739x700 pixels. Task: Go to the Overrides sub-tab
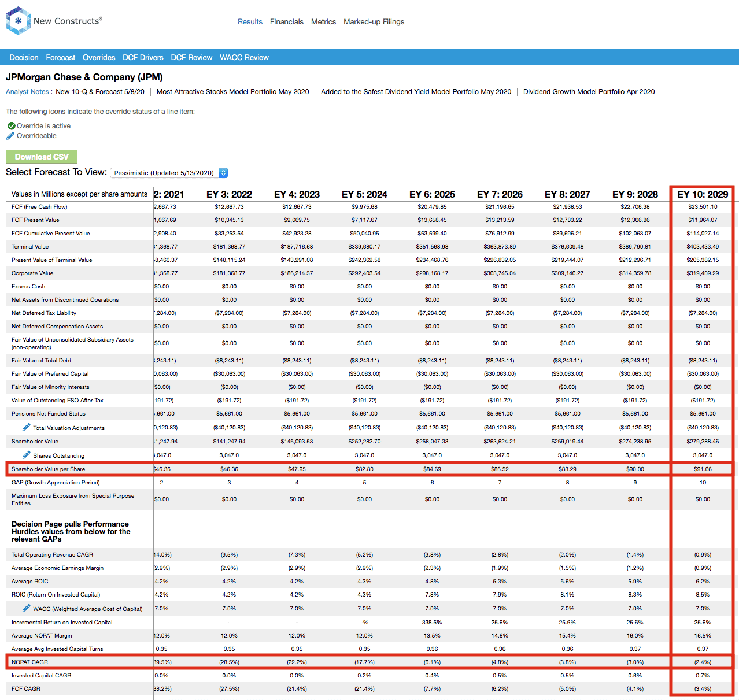99,58
